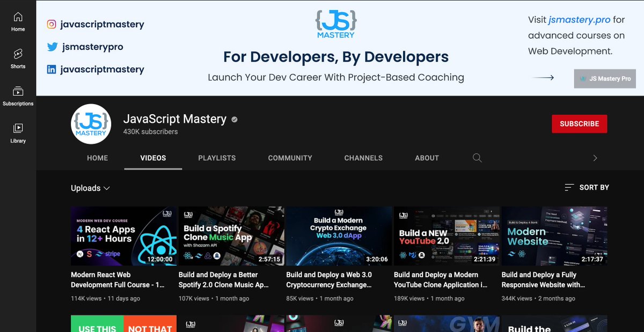Click the JS Mastery channel avatar
644x332 pixels.
click(x=91, y=124)
